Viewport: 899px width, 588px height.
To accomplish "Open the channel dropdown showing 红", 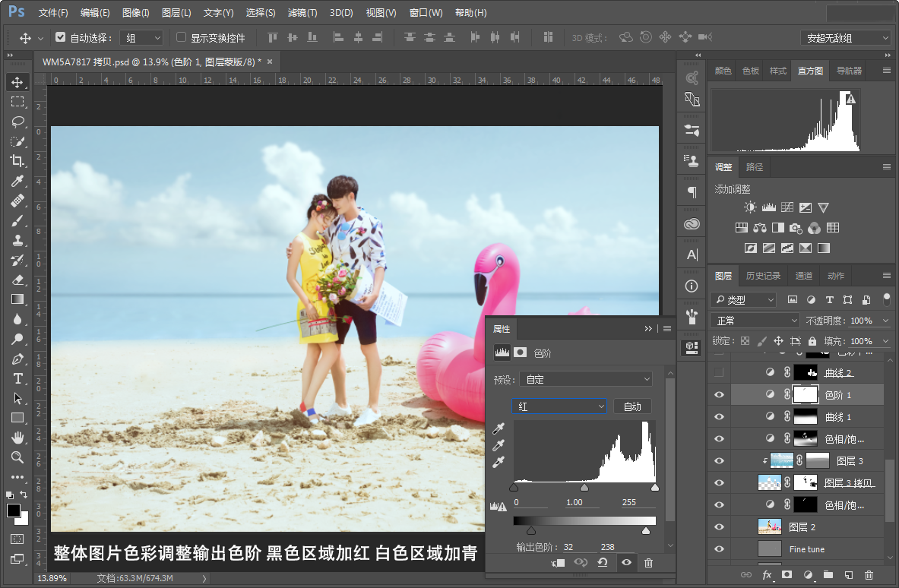I will pos(559,406).
